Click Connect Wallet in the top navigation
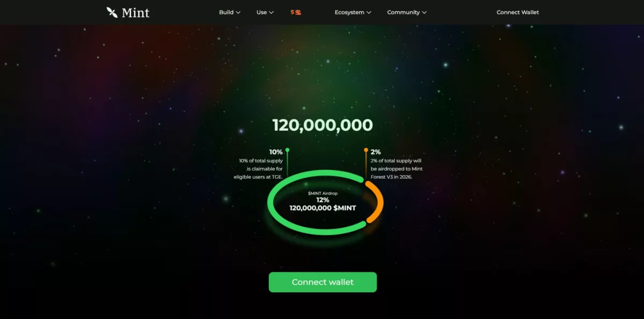Viewport: 644px width, 319px height. click(x=518, y=12)
